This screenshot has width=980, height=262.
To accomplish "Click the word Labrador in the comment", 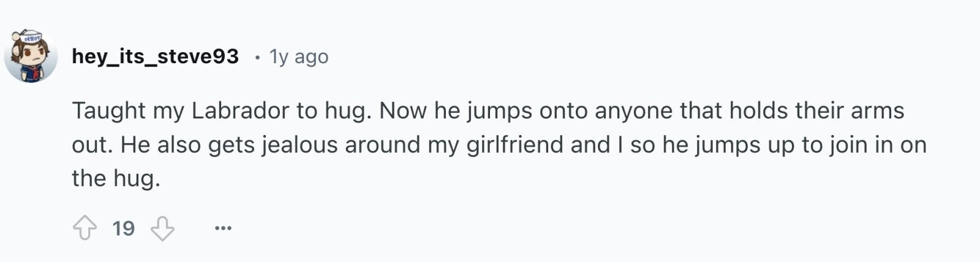I will [x=240, y=110].
